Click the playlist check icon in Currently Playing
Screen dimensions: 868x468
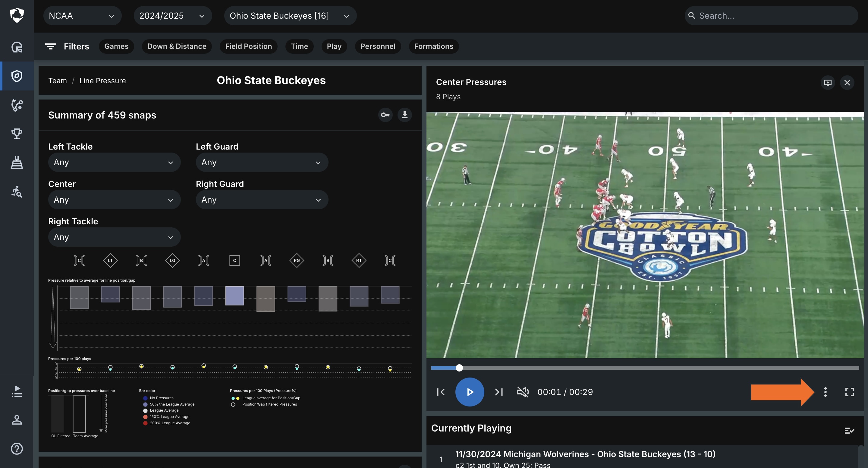[849, 430]
